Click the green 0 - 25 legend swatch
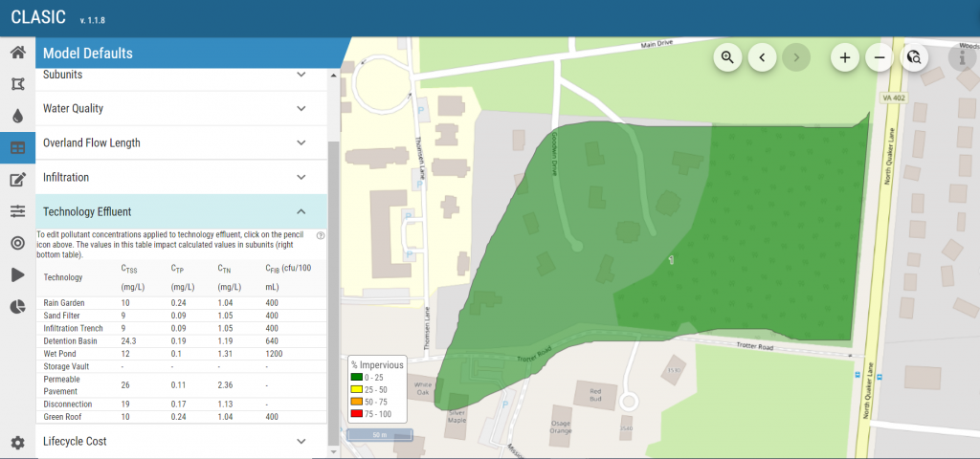Screen dimensions: 980x459 (357, 379)
